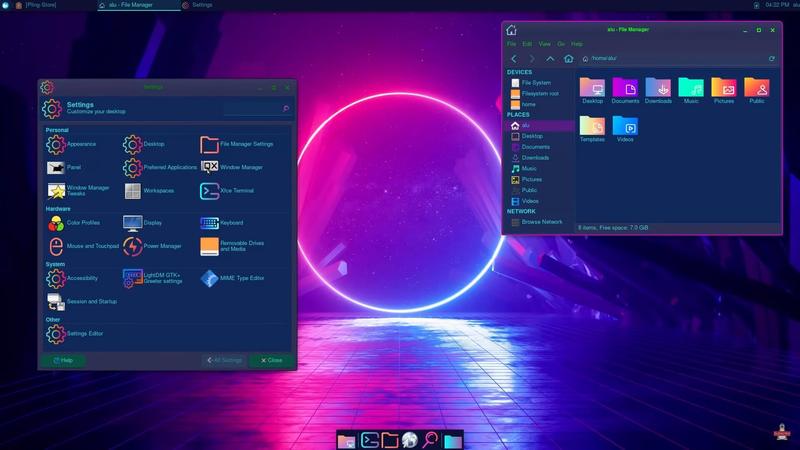Screen dimensions: 800x450
Task: Open the Go menu in File Manager
Action: 561,44
